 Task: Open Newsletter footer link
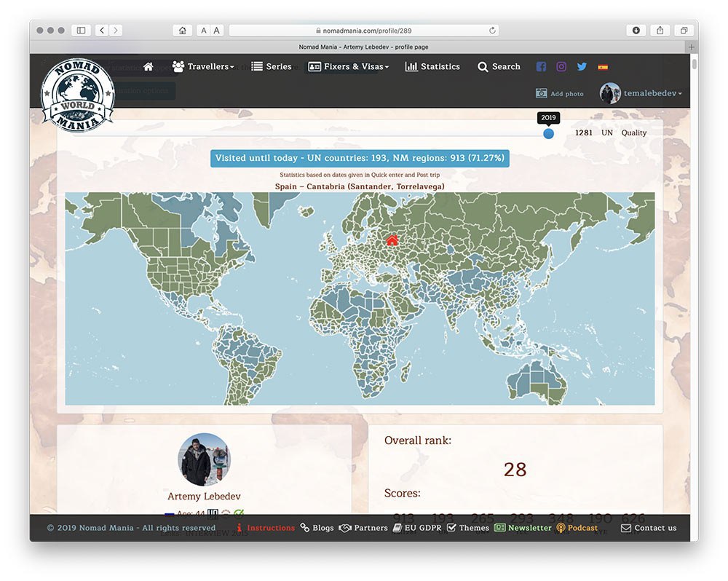coord(523,528)
